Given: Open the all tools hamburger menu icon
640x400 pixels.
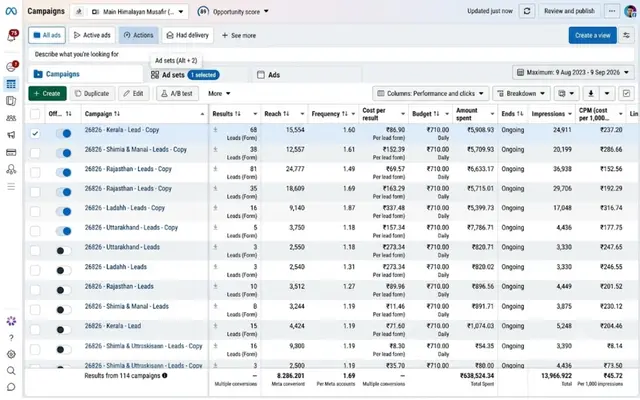Looking at the screenshot, I should click(x=11, y=187).
